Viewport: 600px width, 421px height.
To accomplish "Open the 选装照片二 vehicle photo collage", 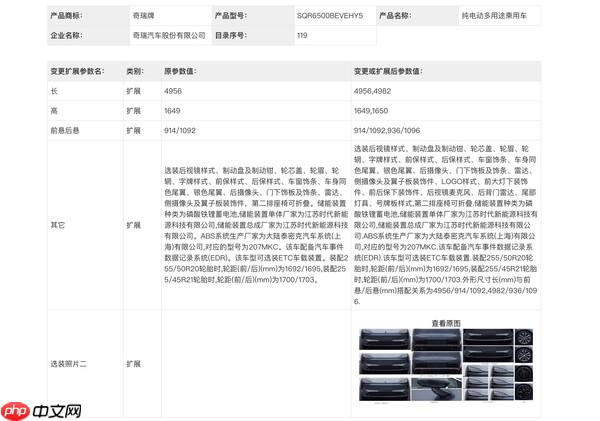I will pos(446,365).
